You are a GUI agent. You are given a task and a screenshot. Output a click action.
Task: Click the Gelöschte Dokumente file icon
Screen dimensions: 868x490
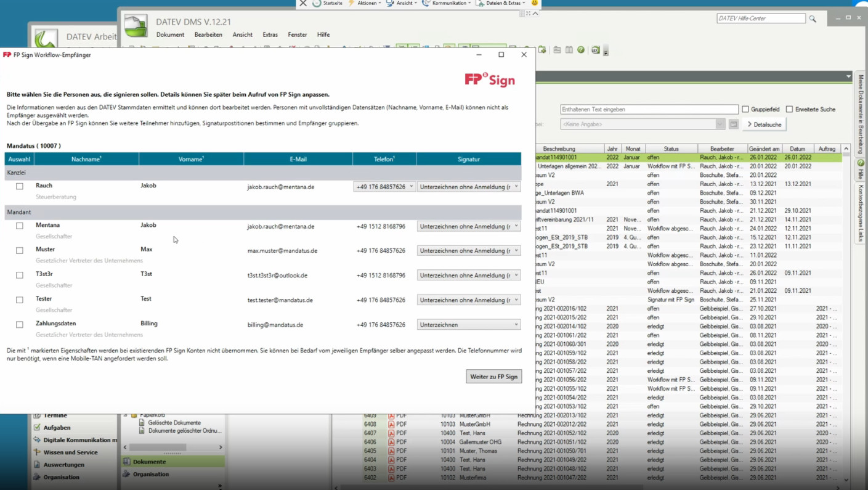click(x=142, y=423)
